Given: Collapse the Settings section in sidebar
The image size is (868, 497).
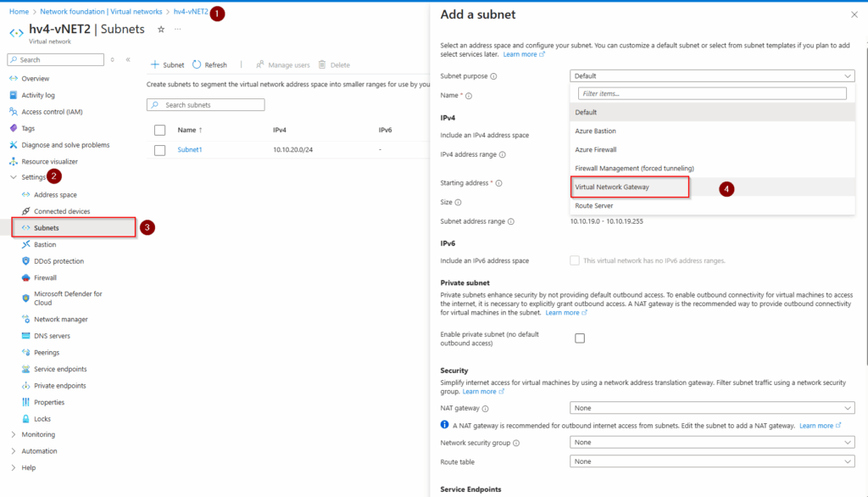Looking at the screenshot, I should click(x=14, y=177).
